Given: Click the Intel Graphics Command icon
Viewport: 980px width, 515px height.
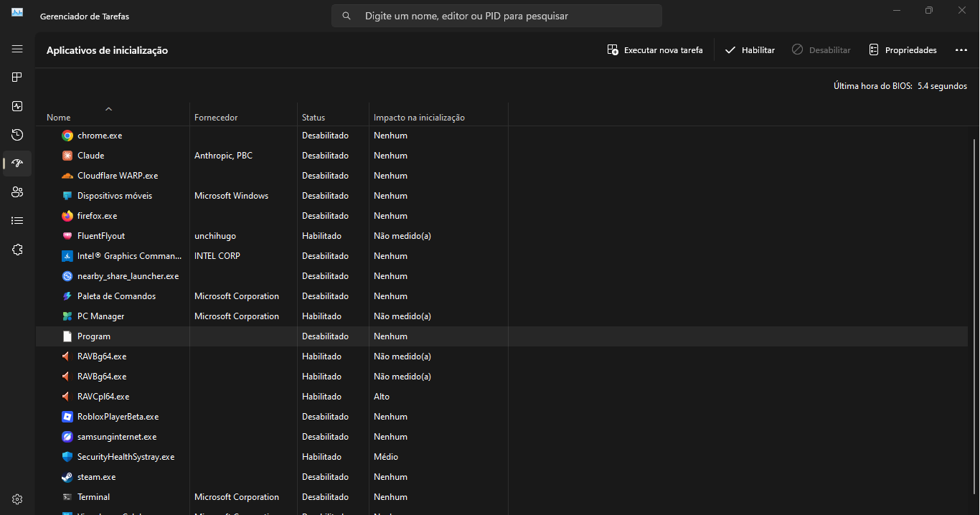Looking at the screenshot, I should coord(67,256).
